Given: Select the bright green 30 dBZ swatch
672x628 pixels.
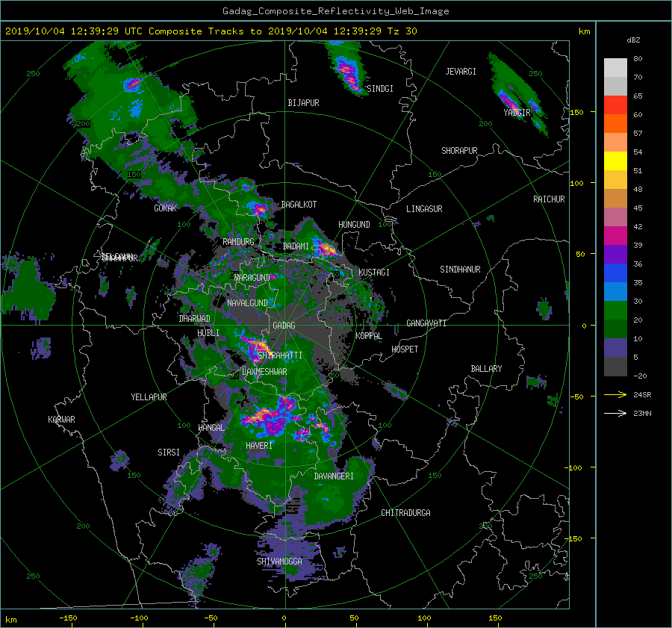Looking at the screenshot, I should coord(615,310).
